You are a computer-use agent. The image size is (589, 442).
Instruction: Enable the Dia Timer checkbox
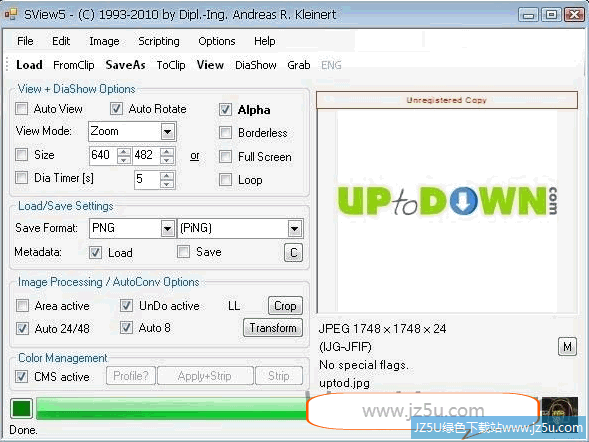coord(21,177)
